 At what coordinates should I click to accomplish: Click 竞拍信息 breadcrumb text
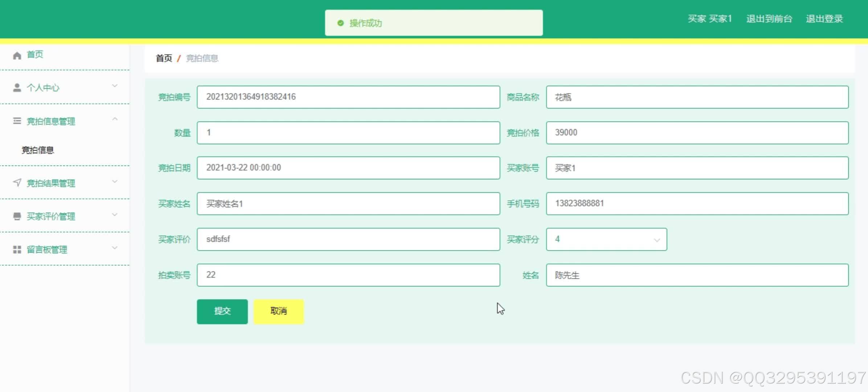[x=202, y=58]
